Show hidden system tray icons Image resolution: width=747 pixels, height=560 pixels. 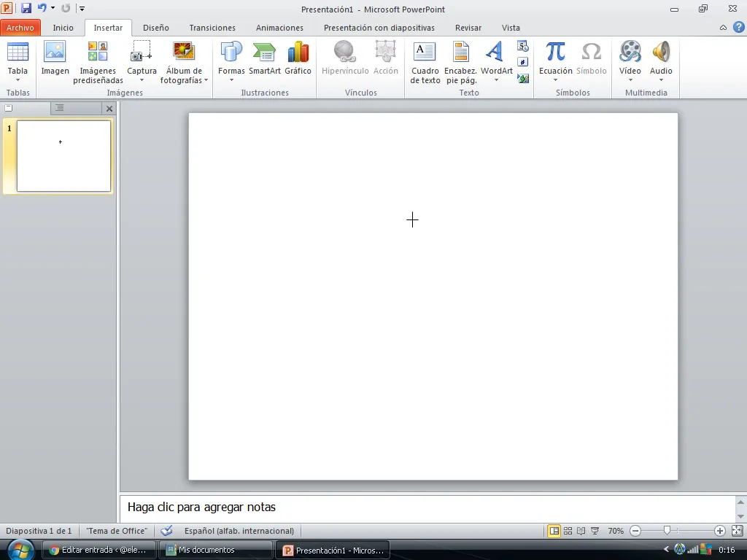666,549
